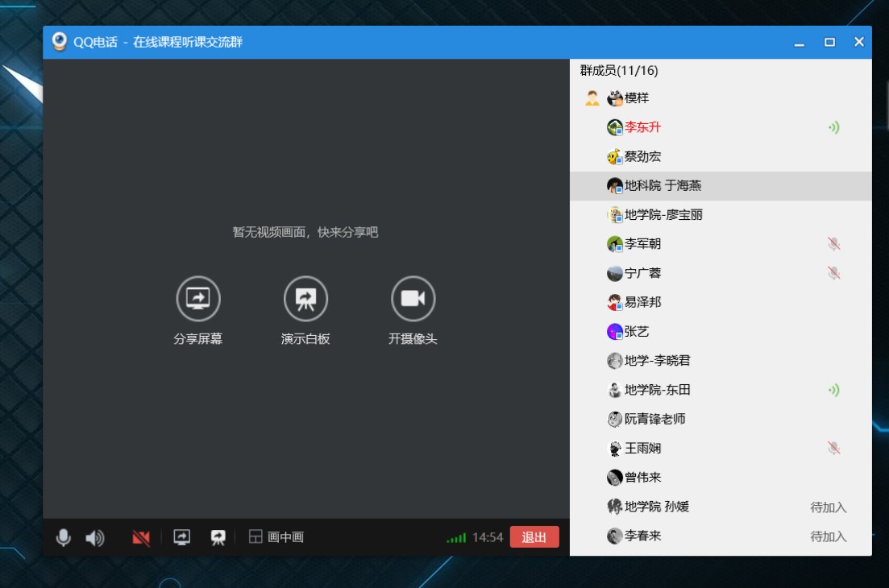Click 待加入 status next to 李春来

[x=828, y=536]
